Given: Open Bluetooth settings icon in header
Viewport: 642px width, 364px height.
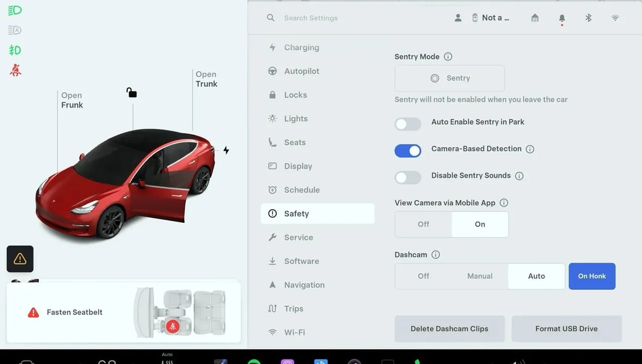Looking at the screenshot, I should pos(588,18).
